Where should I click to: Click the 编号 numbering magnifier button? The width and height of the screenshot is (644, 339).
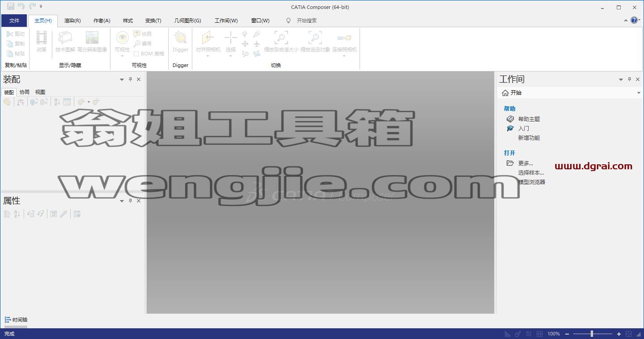(x=143, y=44)
